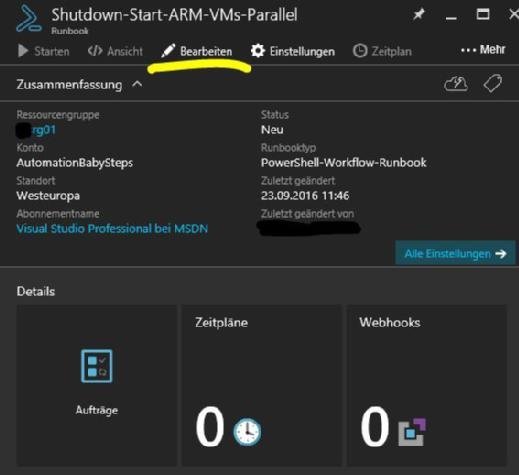Open Visual Studio Professional bei MSDN link
The image size is (519, 475).
pyautogui.click(x=112, y=228)
